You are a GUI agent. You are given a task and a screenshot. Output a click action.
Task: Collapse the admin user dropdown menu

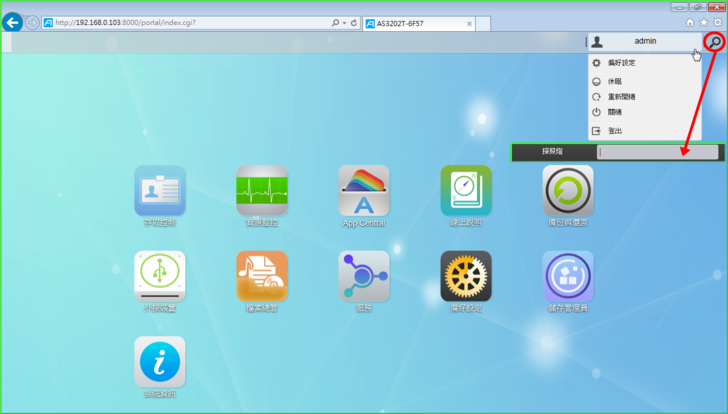click(x=644, y=42)
